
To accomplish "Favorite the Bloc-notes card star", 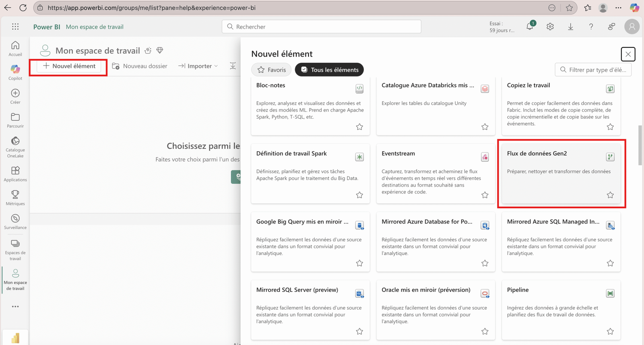I will click(359, 127).
